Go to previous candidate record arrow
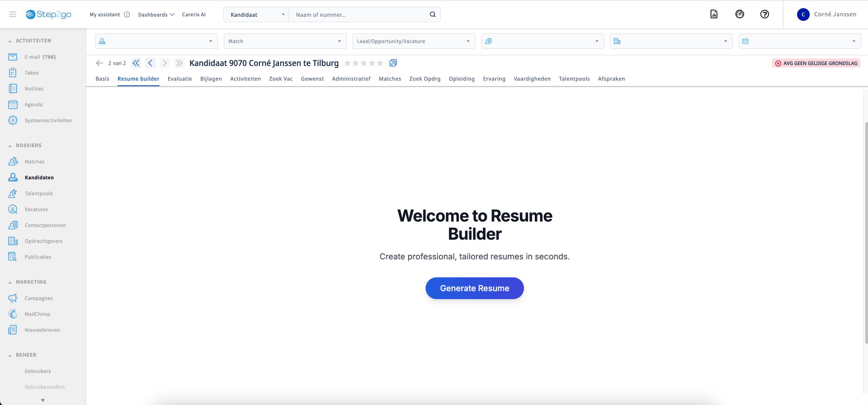868x405 pixels. pyautogui.click(x=151, y=63)
